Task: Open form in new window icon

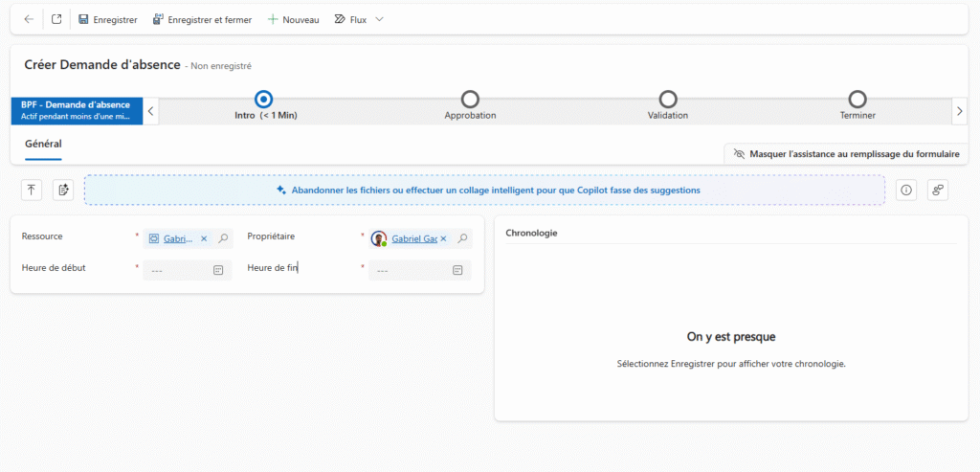Action: click(x=56, y=19)
